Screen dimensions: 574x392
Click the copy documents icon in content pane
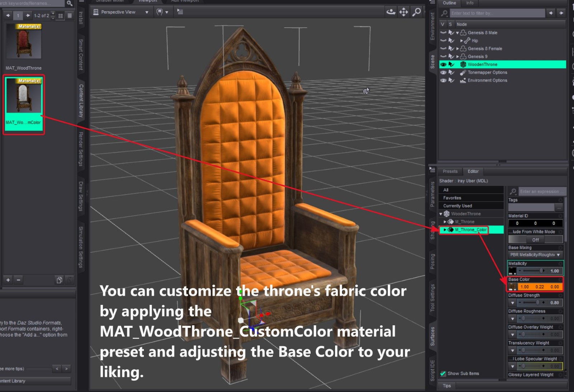pos(59,280)
